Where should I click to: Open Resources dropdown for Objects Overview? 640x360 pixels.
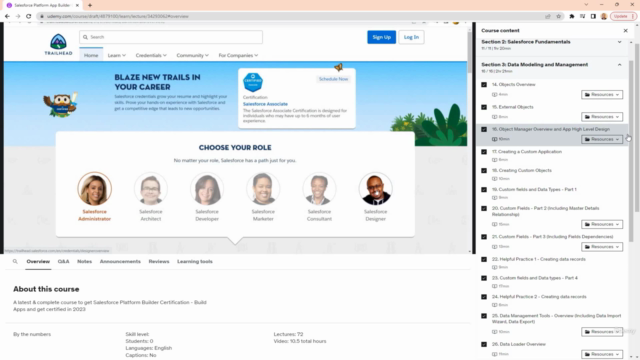click(602, 95)
